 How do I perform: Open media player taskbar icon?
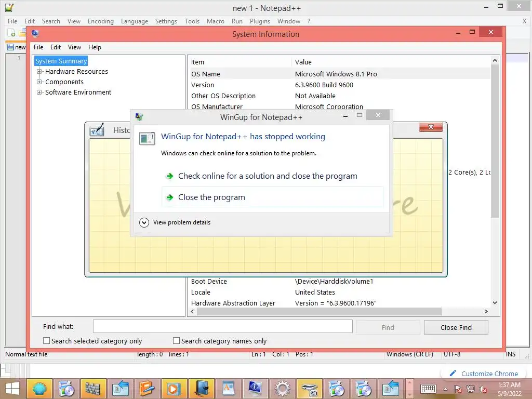(x=174, y=389)
